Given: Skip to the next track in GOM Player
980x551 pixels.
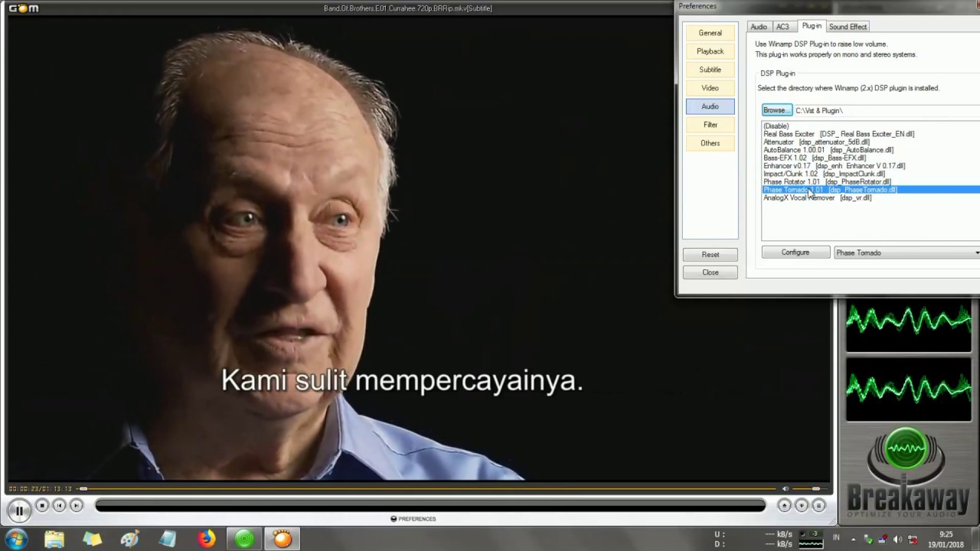Looking at the screenshot, I should 76,505.
